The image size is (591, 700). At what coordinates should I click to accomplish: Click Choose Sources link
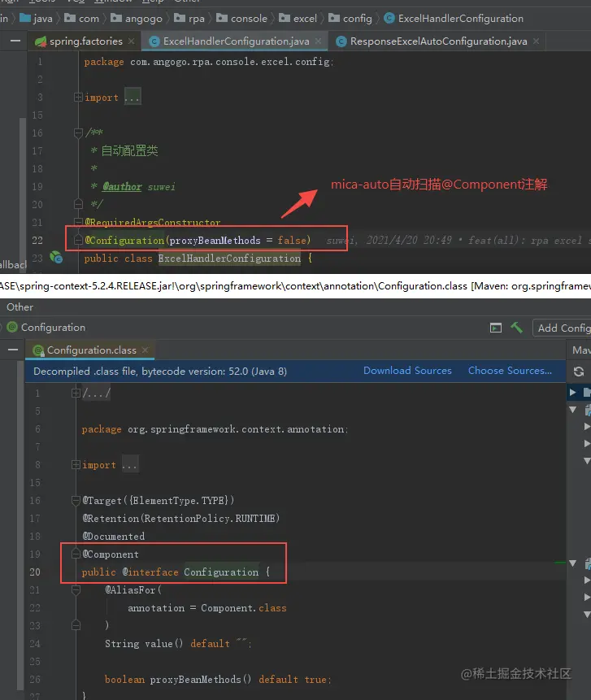tap(510, 371)
